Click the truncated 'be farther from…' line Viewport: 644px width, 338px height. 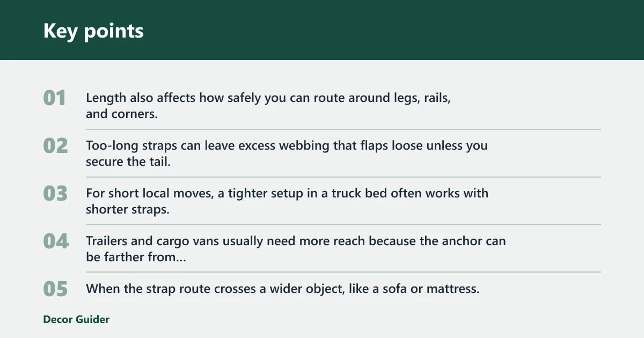[136, 257]
